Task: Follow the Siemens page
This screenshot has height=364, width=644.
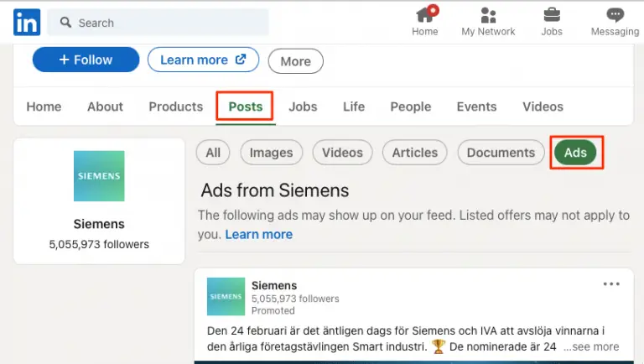Action: point(86,60)
